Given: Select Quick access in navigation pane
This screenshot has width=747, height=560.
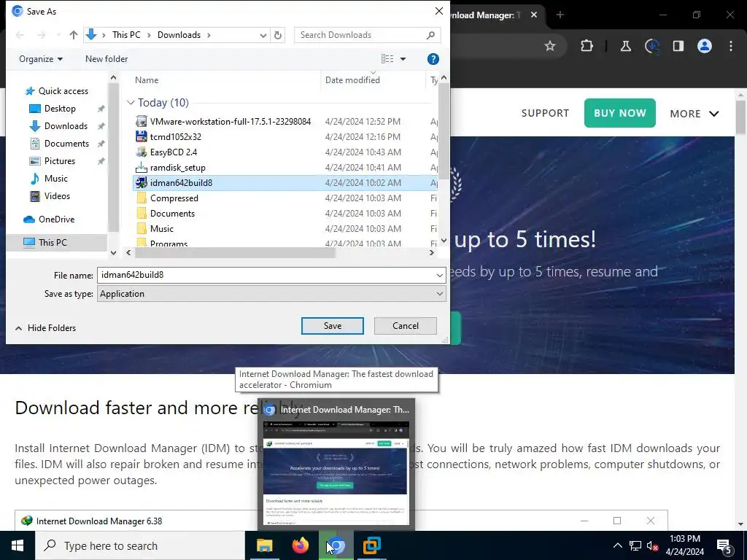Looking at the screenshot, I should [x=63, y=91].
